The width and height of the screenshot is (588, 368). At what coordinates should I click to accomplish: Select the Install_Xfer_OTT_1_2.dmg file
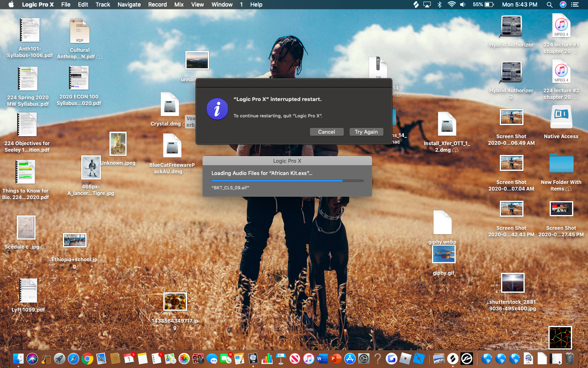(447, 124)
